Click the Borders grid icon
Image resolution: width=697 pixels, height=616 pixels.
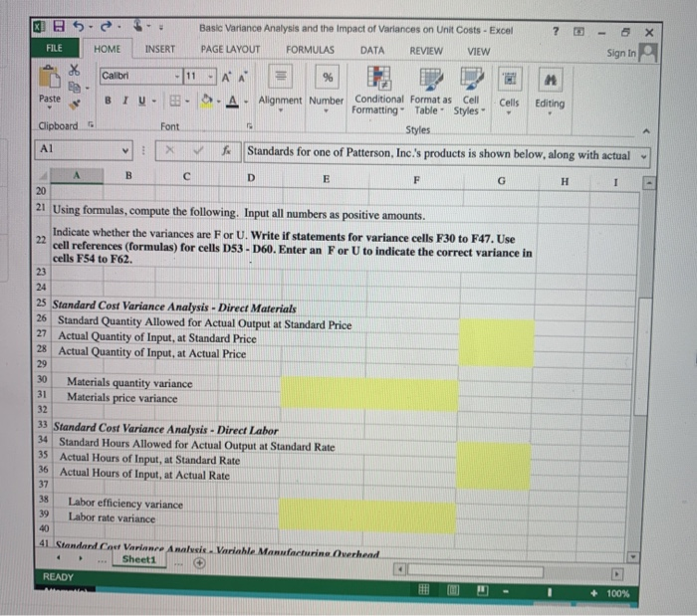coord(175,101)
